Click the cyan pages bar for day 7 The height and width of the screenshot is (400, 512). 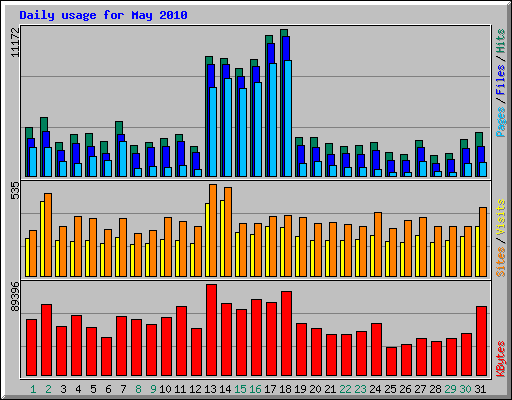tap(123, 159)
